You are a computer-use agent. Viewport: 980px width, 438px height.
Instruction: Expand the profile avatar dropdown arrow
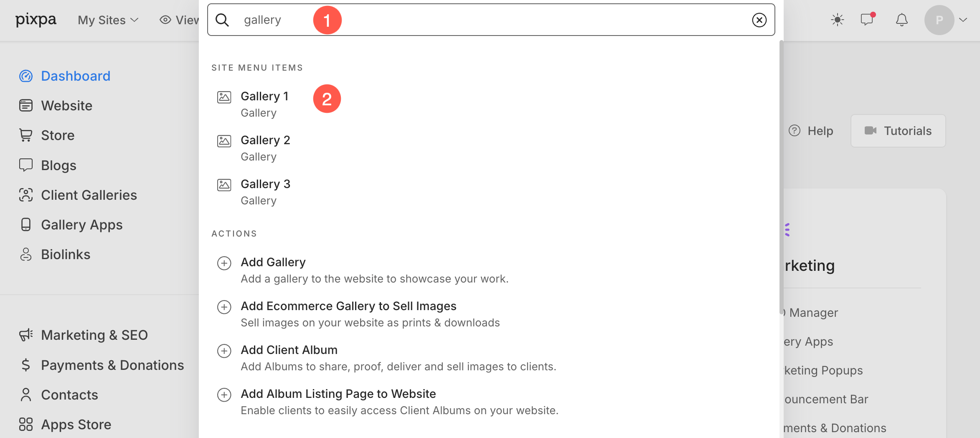963,20
